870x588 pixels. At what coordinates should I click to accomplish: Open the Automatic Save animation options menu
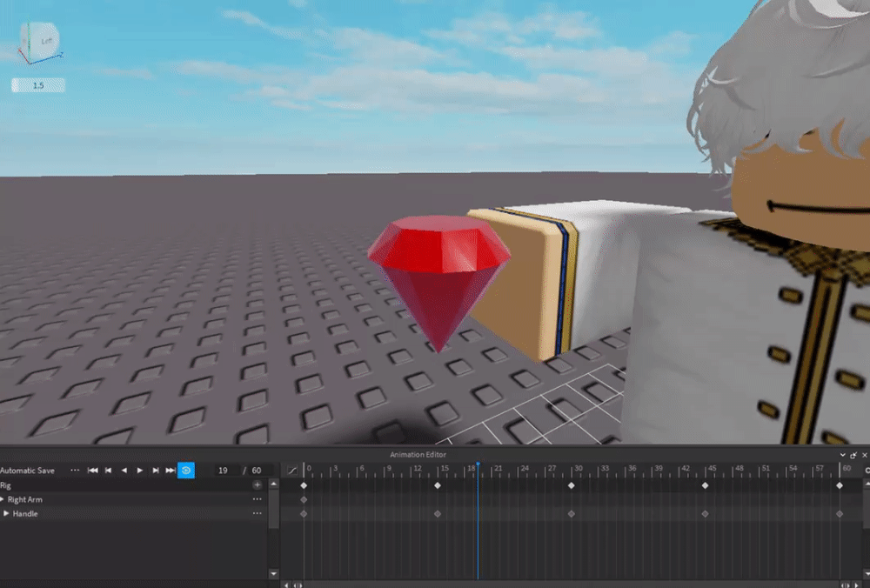pos(75,471)
